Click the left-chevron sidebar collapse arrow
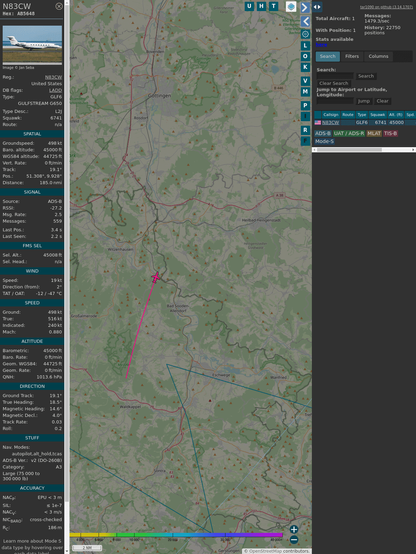The image size is (416, 554). pos(305,21)
